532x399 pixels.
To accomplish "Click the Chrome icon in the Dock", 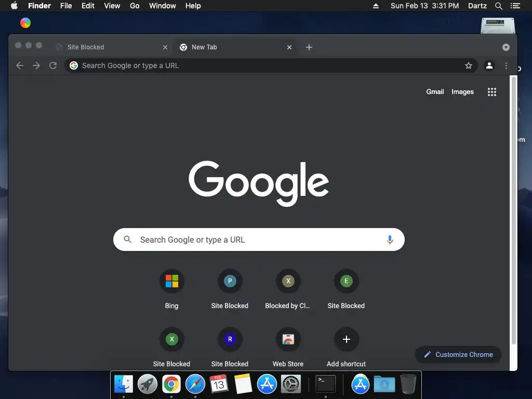I will pos(171,384).
